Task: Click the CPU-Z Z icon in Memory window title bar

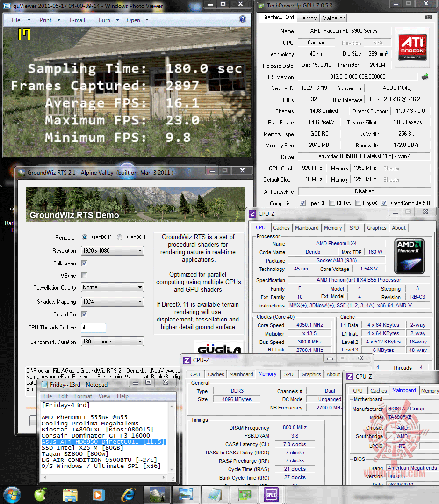Action: pos(187,360)
